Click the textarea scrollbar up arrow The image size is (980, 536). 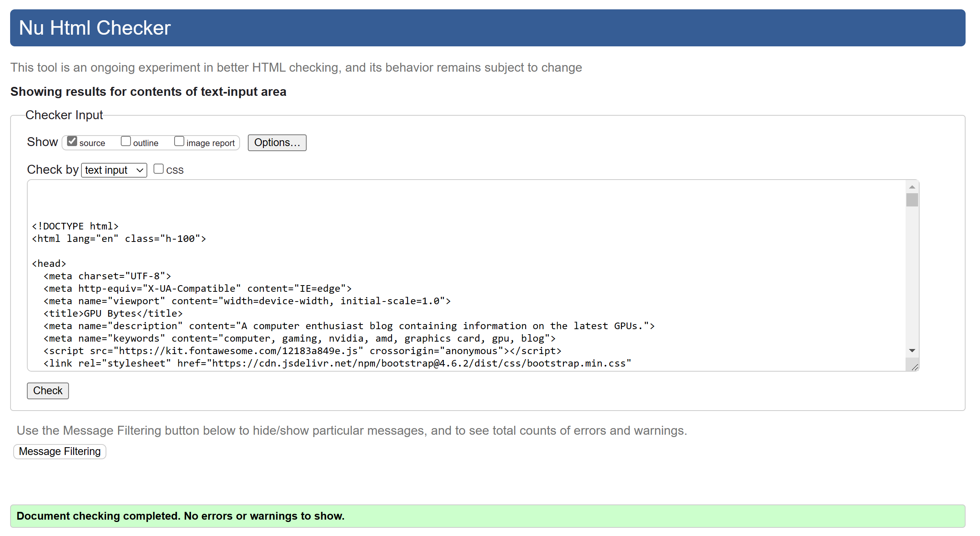[x=912, y=187]
